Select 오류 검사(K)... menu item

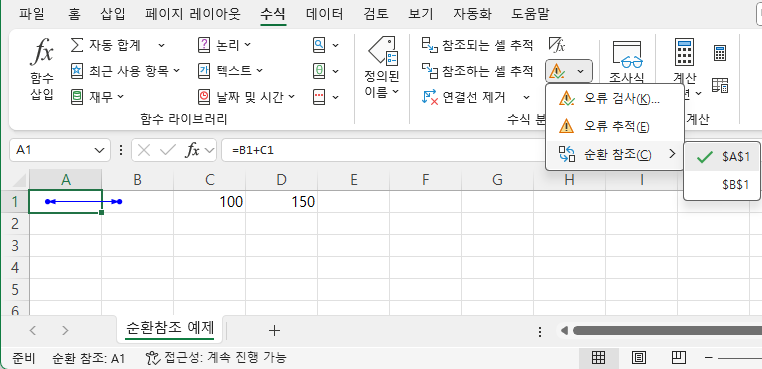click(614, 99)
